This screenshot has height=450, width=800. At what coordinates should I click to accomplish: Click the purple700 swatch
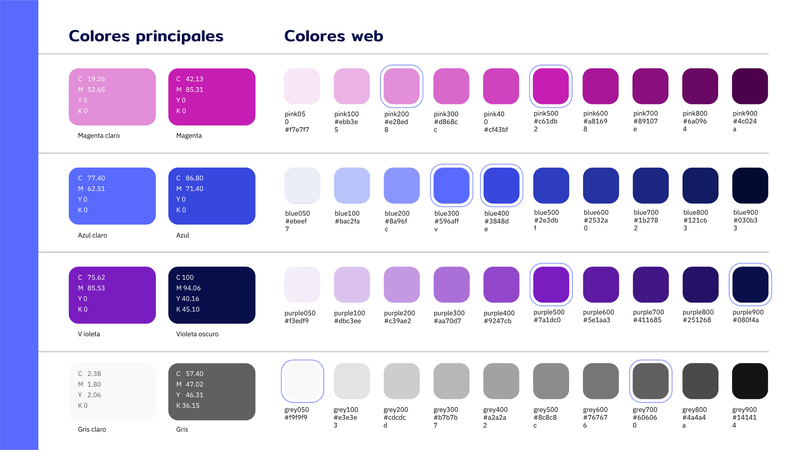(650, 284)
